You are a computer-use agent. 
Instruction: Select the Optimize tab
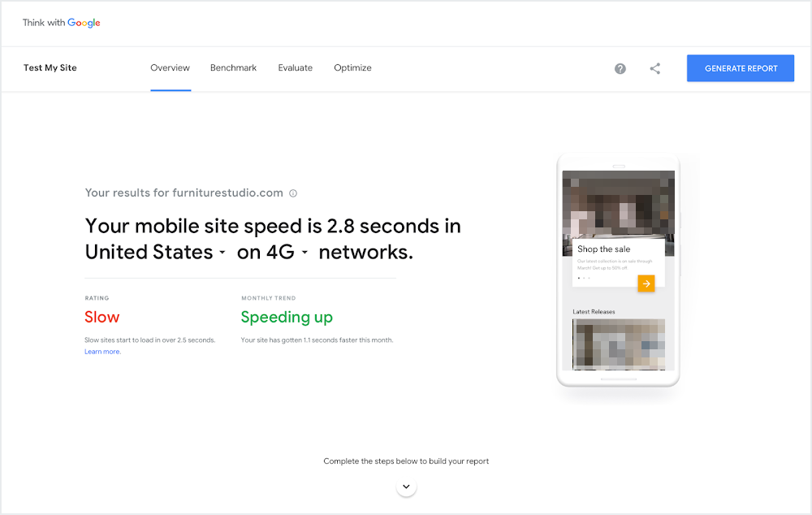click(x=352, y=68)
